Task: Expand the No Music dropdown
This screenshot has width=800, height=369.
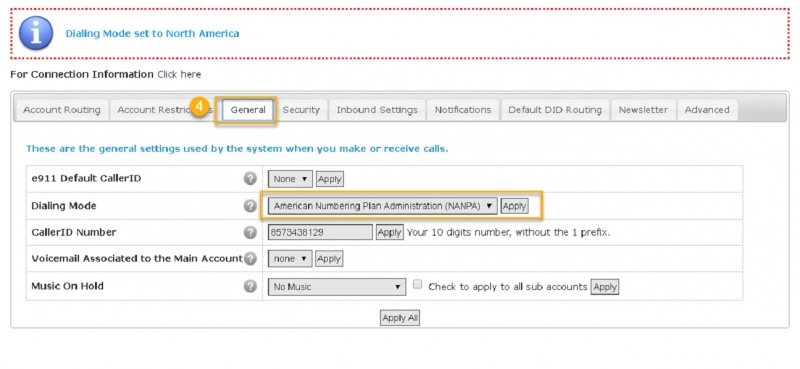Action: coord(337,287)
